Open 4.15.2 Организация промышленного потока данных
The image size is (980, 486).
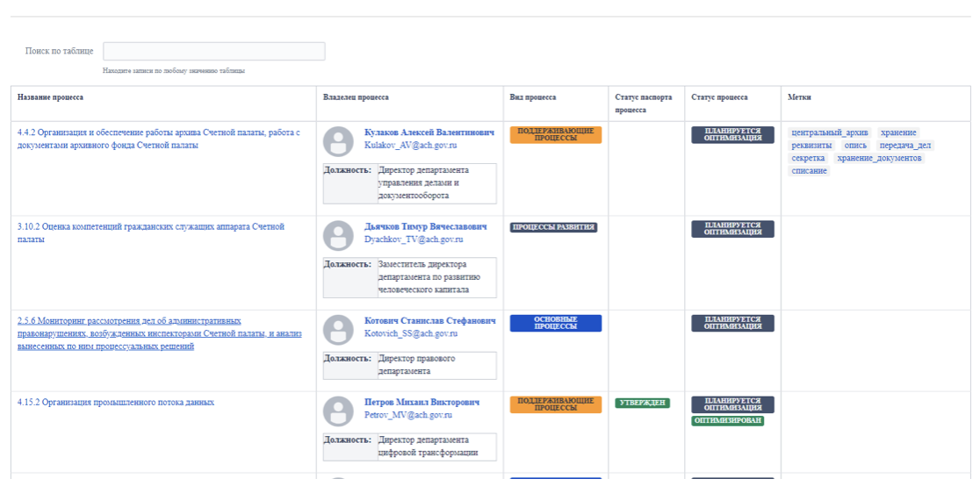click(116, 403)
